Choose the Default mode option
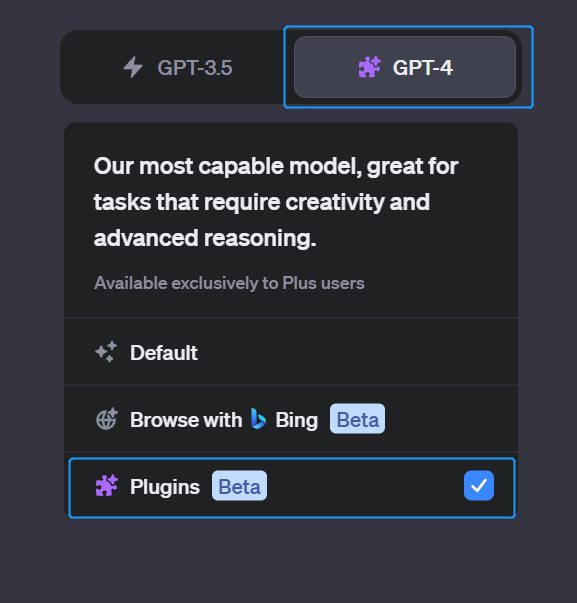577x603 pixels. (291, 352)
